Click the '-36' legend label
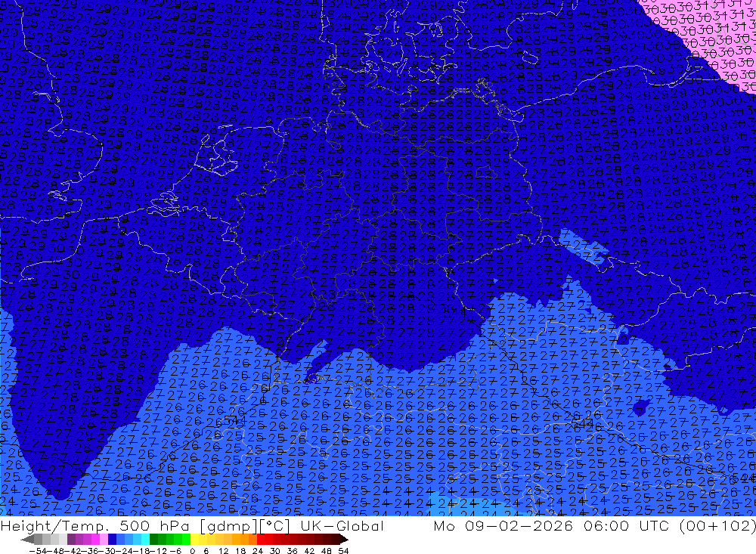 click(90, 551)
